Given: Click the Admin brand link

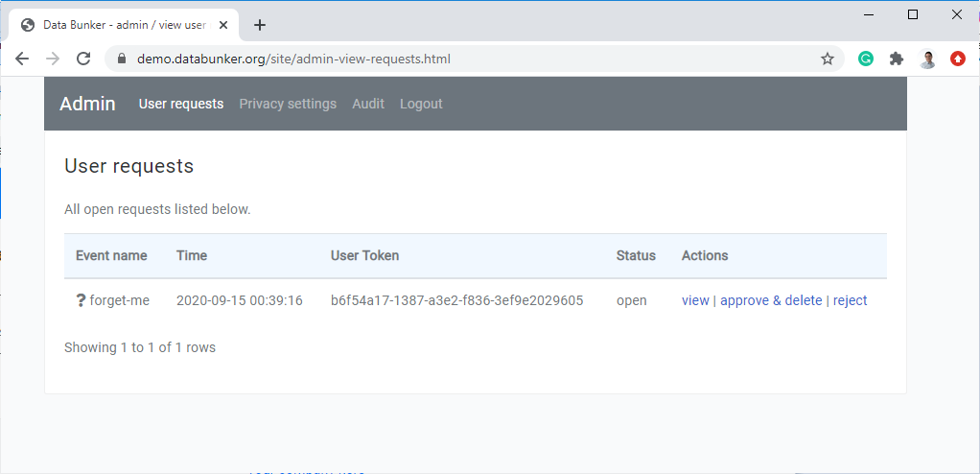Looking at the screenshot, I should 87,104.
